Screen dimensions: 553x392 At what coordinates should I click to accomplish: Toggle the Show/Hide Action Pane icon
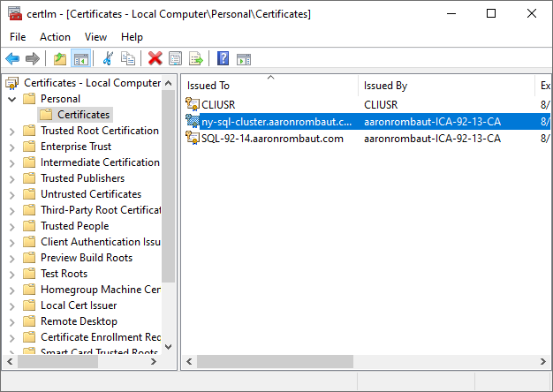[x=243, y=58]
